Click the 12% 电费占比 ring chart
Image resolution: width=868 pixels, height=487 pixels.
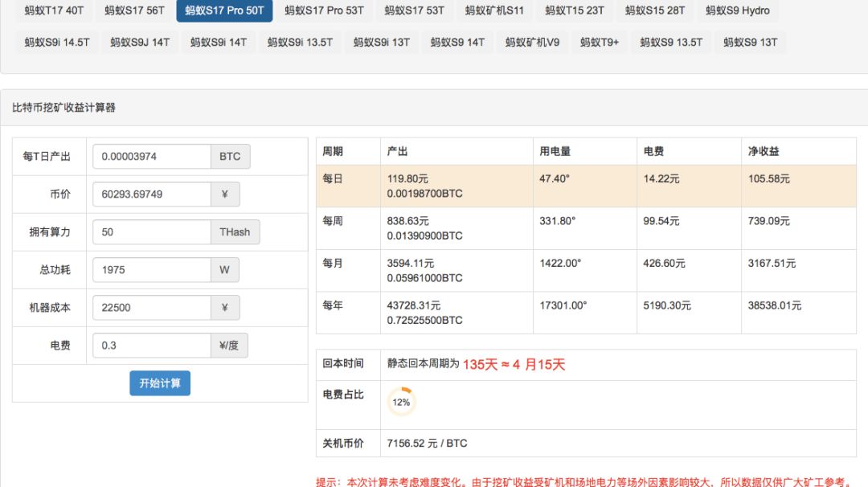tap(401, 403)
